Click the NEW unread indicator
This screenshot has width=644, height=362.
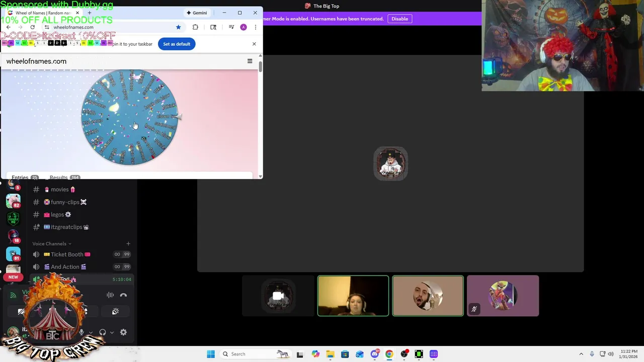coord(13,277)
